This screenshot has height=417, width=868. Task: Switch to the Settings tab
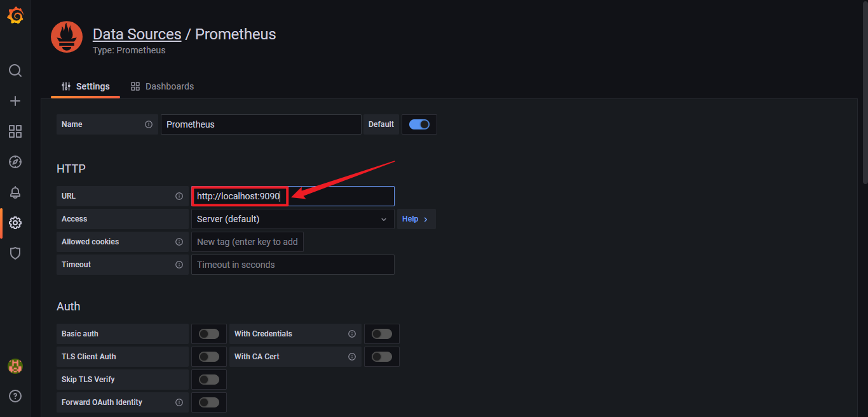point(85,86)
